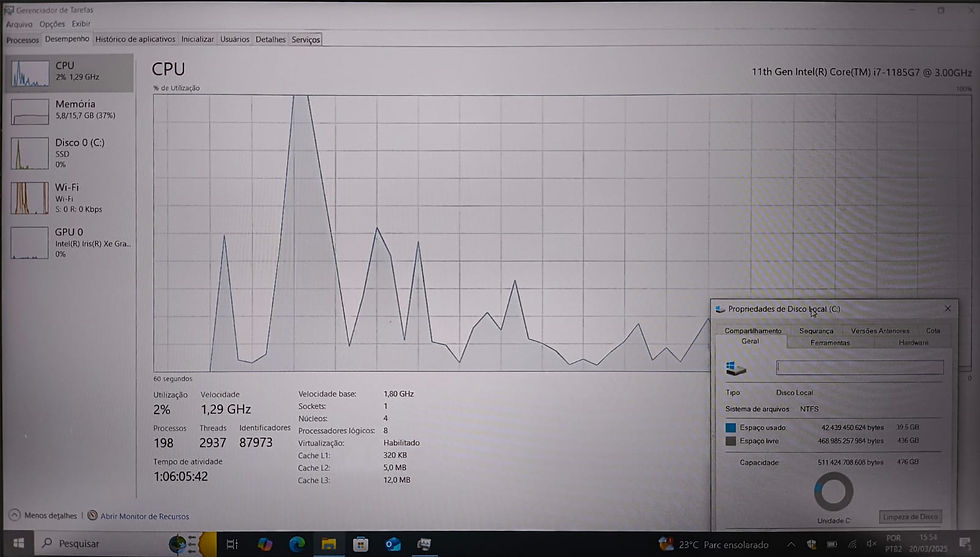980x557 pixels.
Task: Open the Exibir menu
Action: tap(81, 24)
